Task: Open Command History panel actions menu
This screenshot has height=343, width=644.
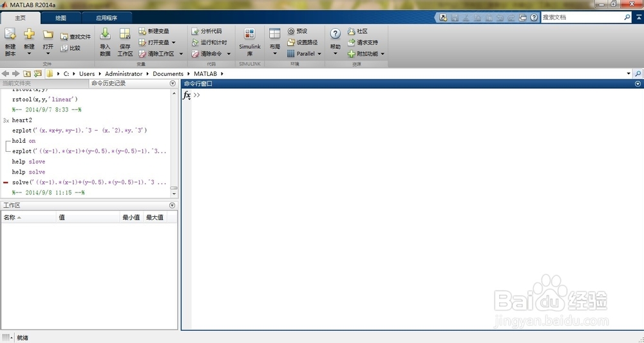Action: point(173,83)
